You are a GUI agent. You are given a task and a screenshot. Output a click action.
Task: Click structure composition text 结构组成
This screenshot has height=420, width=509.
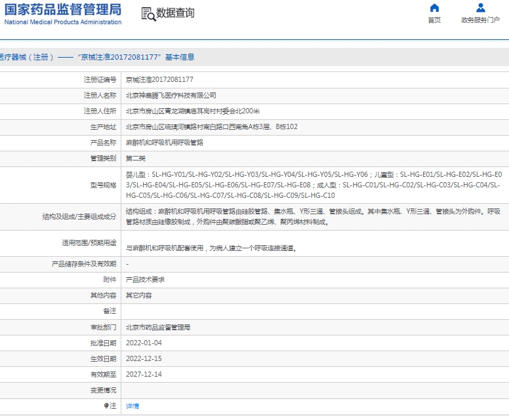314,217
